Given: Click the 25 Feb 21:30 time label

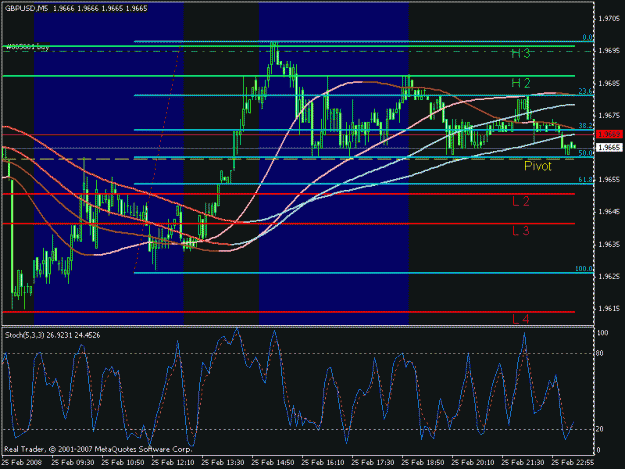Looking at the screenshot, I should [523, 463].
